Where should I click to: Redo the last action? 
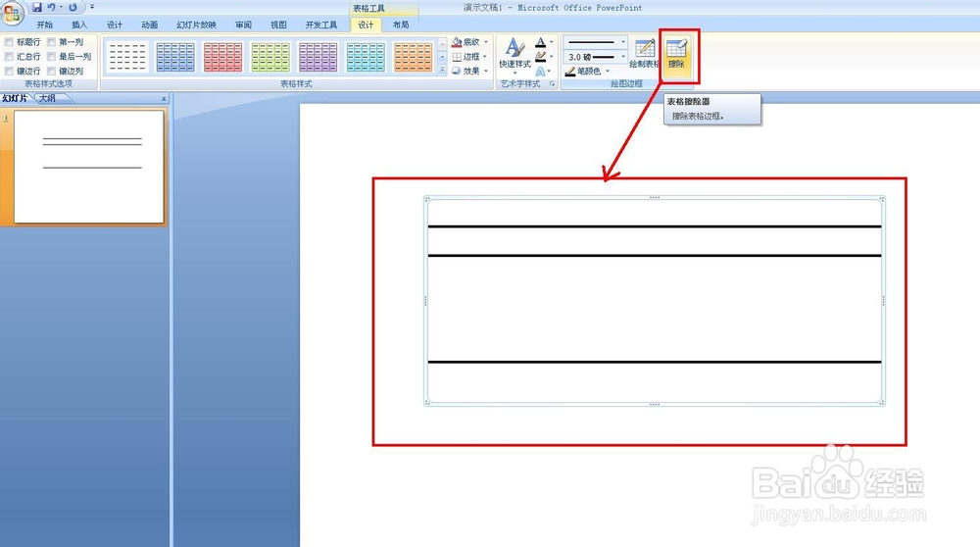73,8
